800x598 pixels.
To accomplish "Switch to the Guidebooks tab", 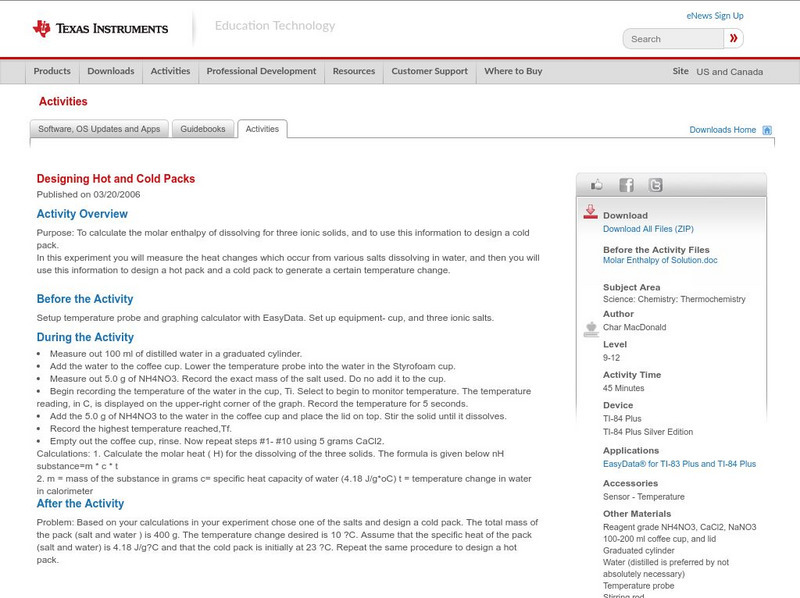I will click(x=203, y=129).
